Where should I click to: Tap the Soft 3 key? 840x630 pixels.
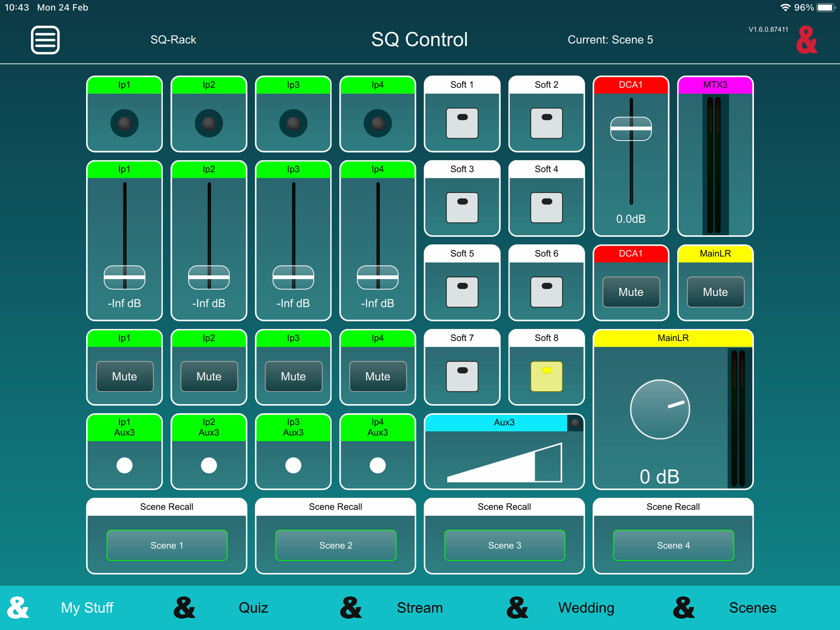462,207
